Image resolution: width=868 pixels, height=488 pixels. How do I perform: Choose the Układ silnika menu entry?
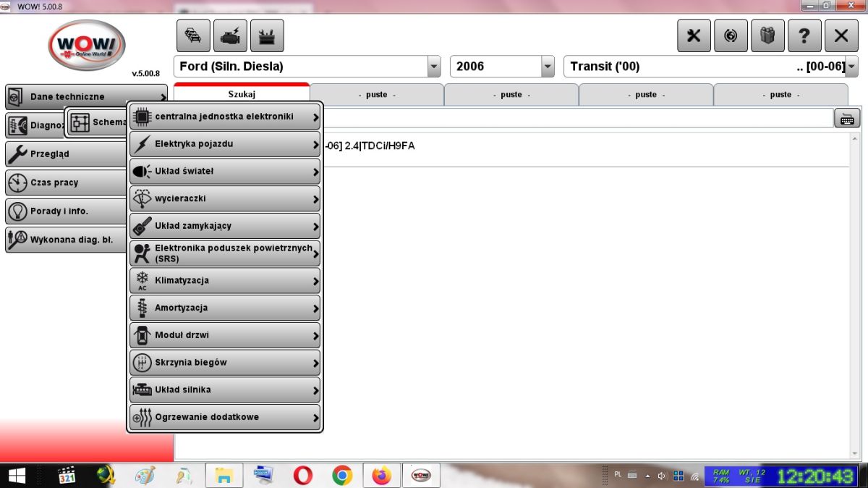(225, 390)
